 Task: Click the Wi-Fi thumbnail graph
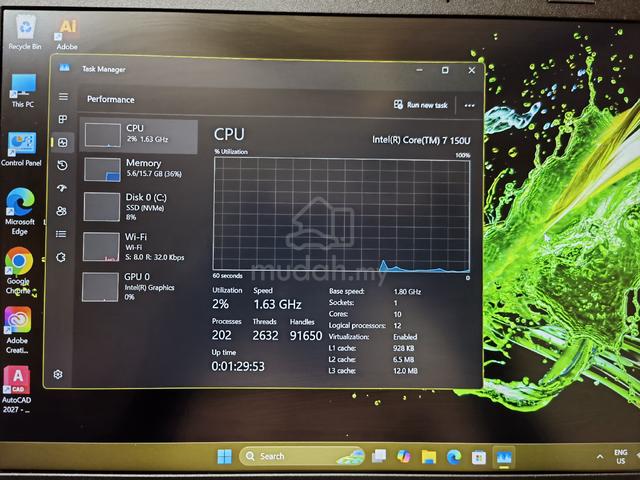point(101,247)
